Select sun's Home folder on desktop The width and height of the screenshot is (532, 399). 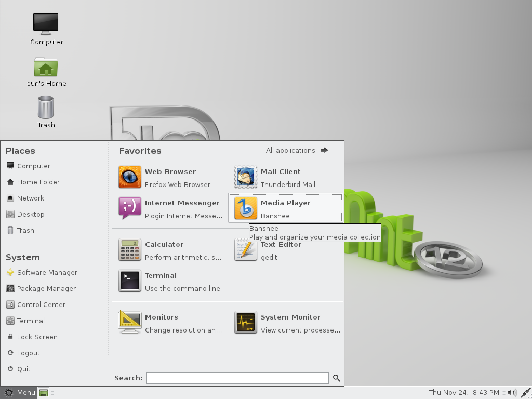pos(46,67)
